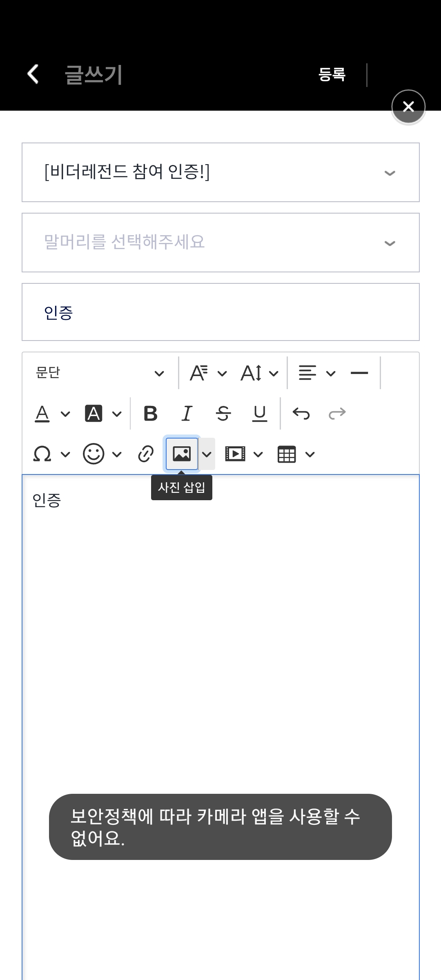The image size is (441, 980).
Task: Insert a table with the grid icon
Action: (287, 454)
